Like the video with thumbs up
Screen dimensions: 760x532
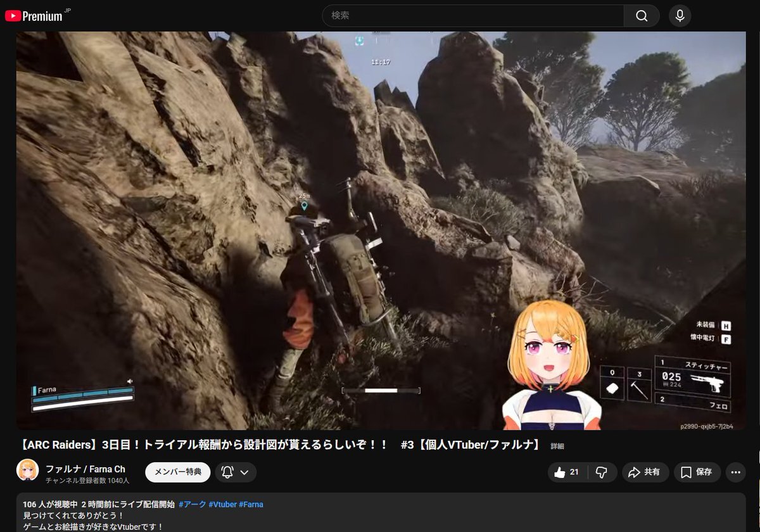pos(567,472)
